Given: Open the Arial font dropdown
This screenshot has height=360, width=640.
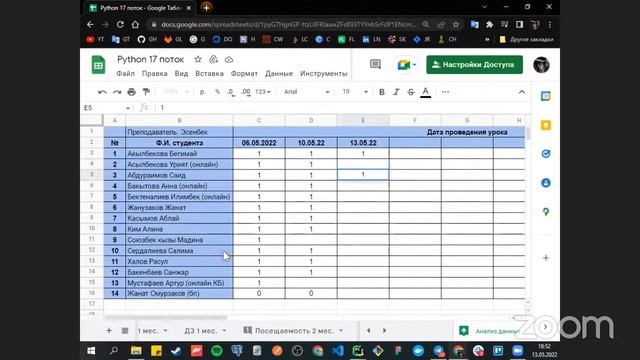Looking at the screenshot, I should (307, 92).
